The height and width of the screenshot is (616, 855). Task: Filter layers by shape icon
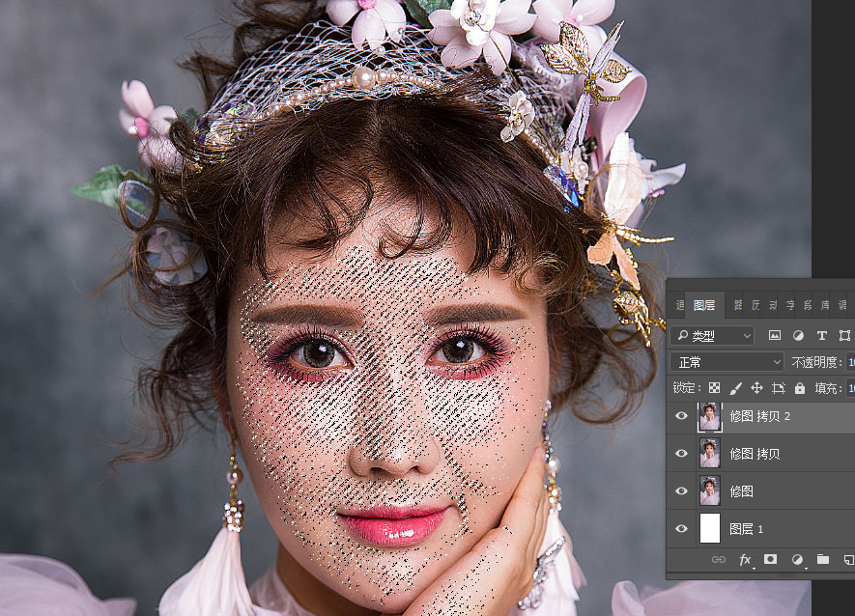[844, 336]
